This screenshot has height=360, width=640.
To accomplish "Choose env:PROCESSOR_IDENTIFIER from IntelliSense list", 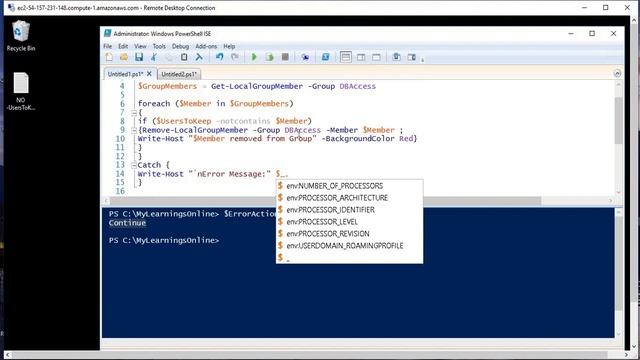I will click(349, 210).
